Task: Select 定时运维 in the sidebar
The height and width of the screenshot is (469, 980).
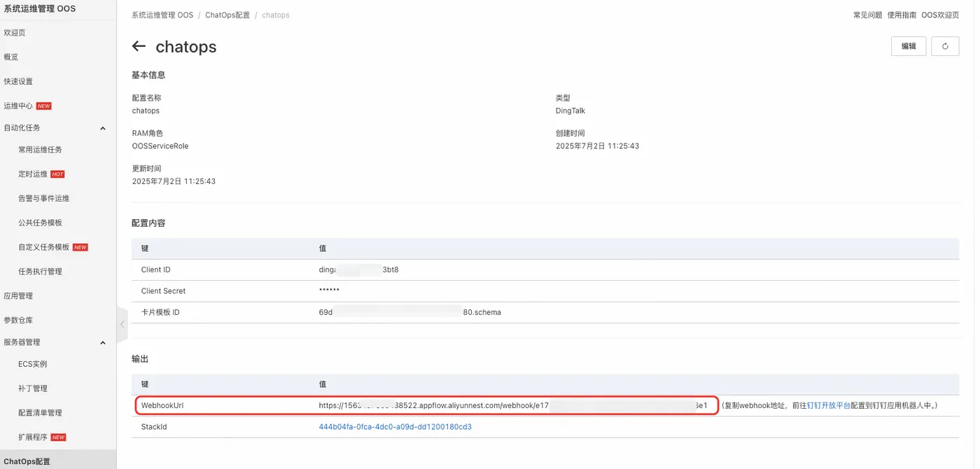Action: tap(33, 174)
